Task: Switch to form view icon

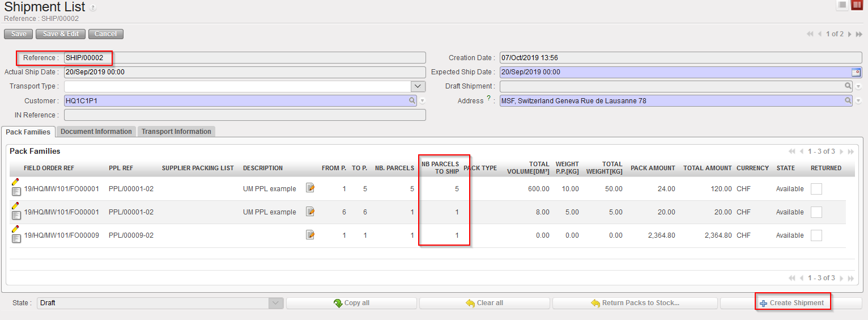Action: 857,5
